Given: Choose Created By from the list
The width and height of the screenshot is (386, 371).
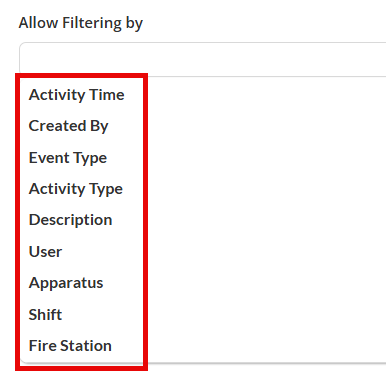Looking at the screenshot, I should click(x=68, y=126).
